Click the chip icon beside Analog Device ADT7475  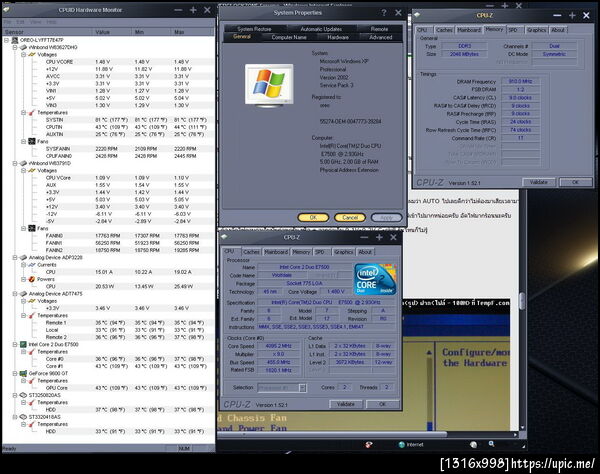[x=23, y=294]
